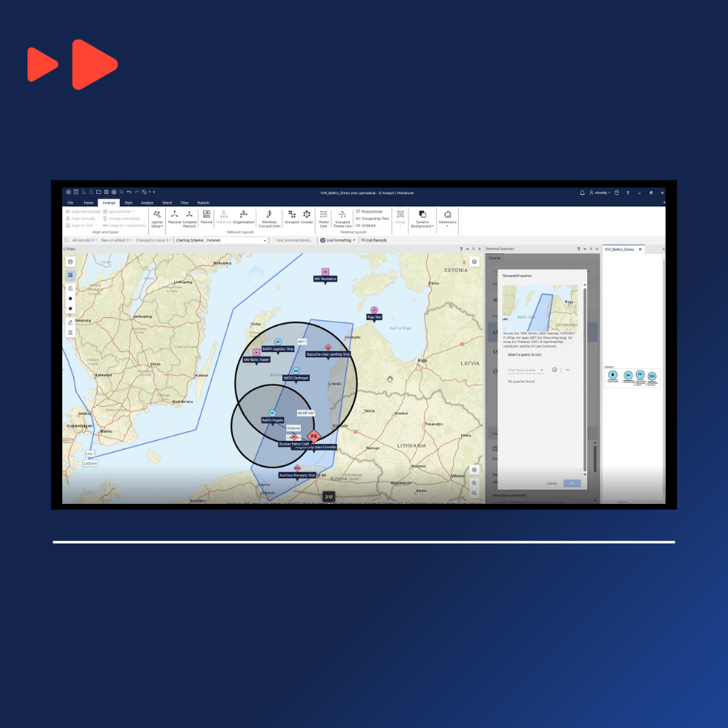The width and height of the screenshot is (728, 728).
Task: Select the Grouped by Time option
Action: click(x=373, y=218)
